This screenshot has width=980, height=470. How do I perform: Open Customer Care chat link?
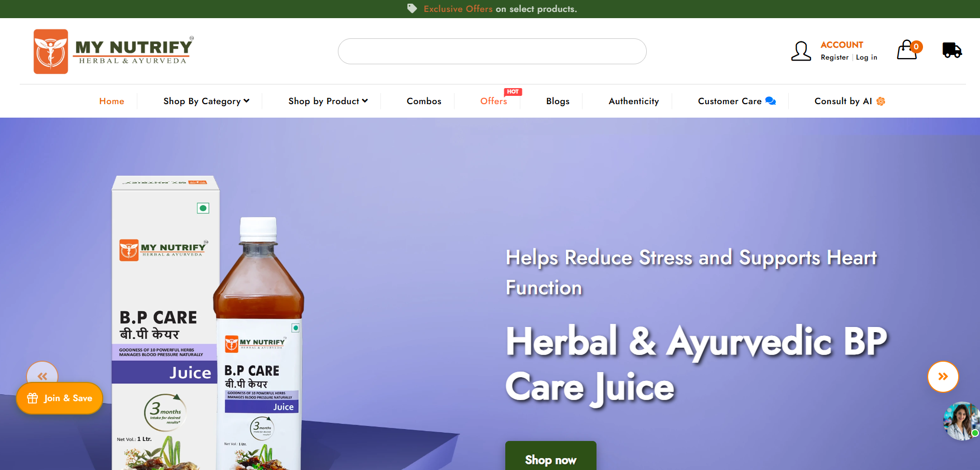pos(736,101)
